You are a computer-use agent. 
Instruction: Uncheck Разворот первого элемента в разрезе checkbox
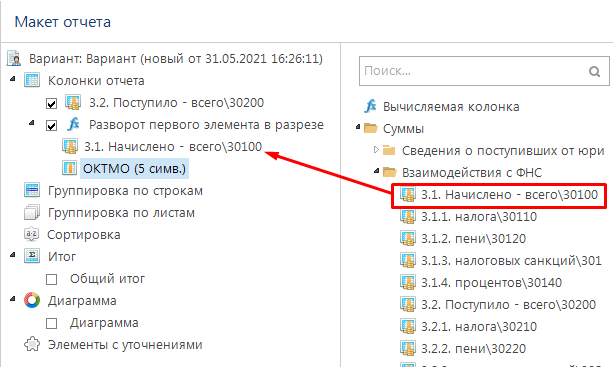52,125
